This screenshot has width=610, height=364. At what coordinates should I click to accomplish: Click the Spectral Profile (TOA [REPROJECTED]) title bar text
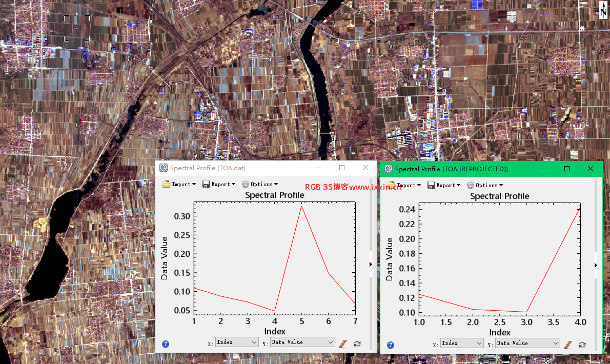point(451,169)
